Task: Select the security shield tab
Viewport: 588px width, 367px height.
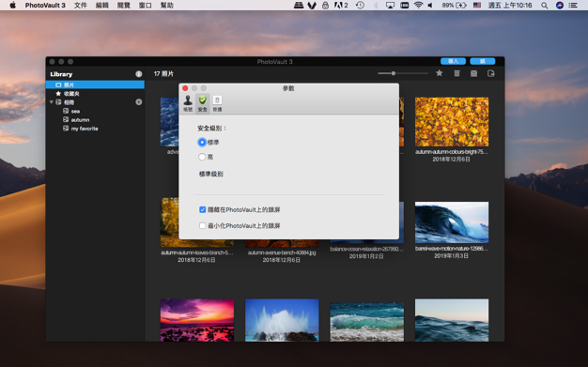Action: coord(203,103)
